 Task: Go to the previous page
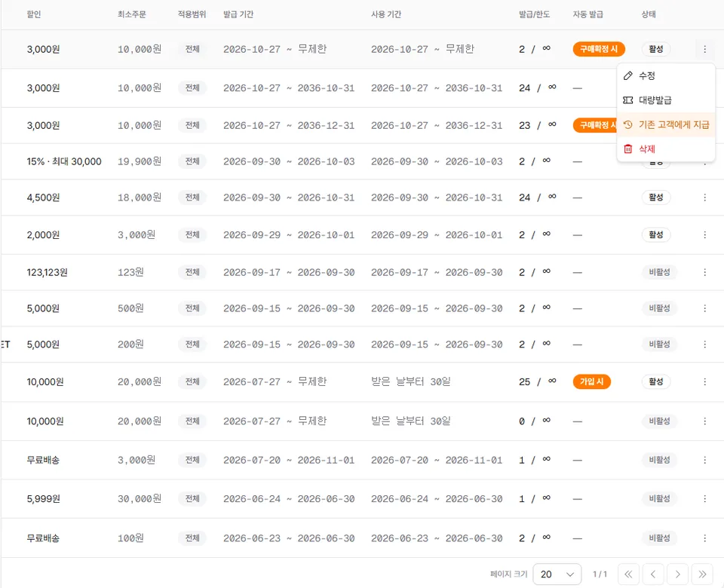653,574
